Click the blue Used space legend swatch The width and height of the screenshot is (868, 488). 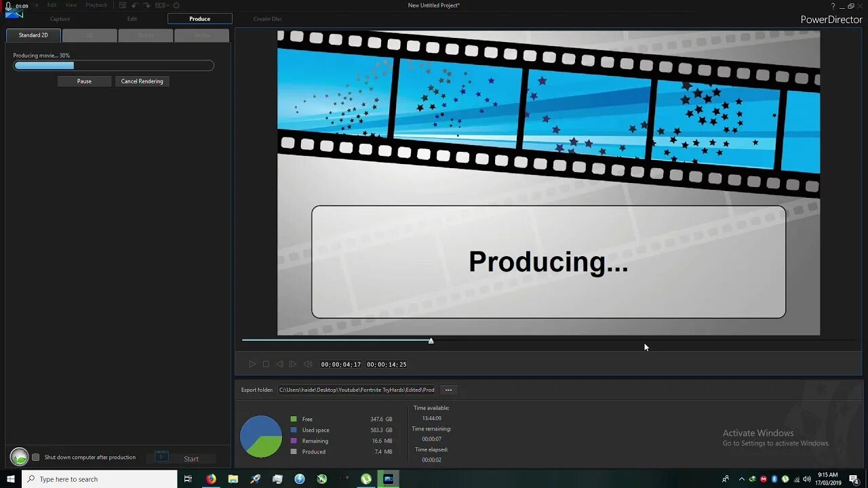click(x=294, y=430)
